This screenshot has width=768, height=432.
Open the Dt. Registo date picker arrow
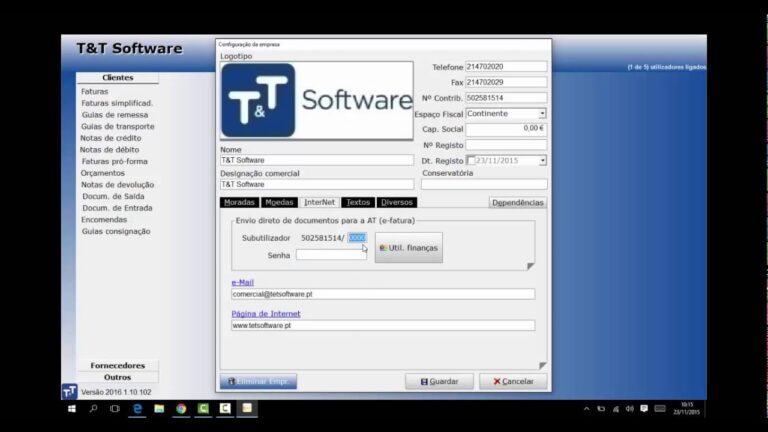tap(542, 160)
